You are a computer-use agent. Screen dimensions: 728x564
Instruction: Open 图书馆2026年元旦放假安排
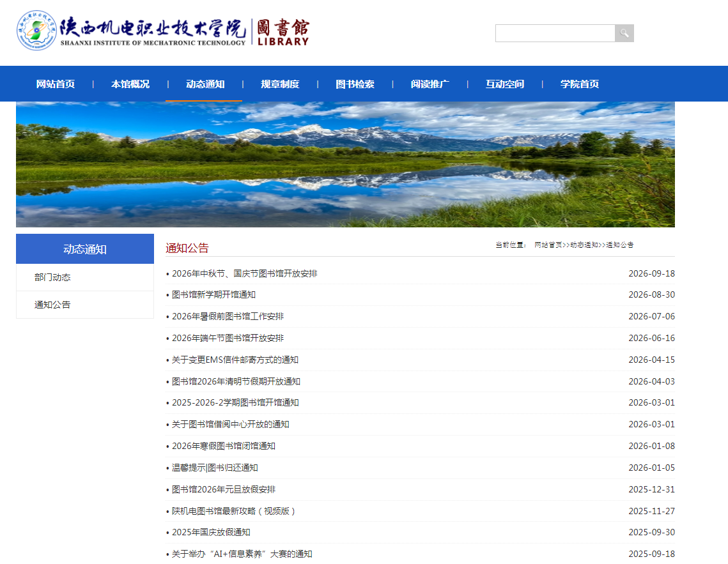pos(223,489)
